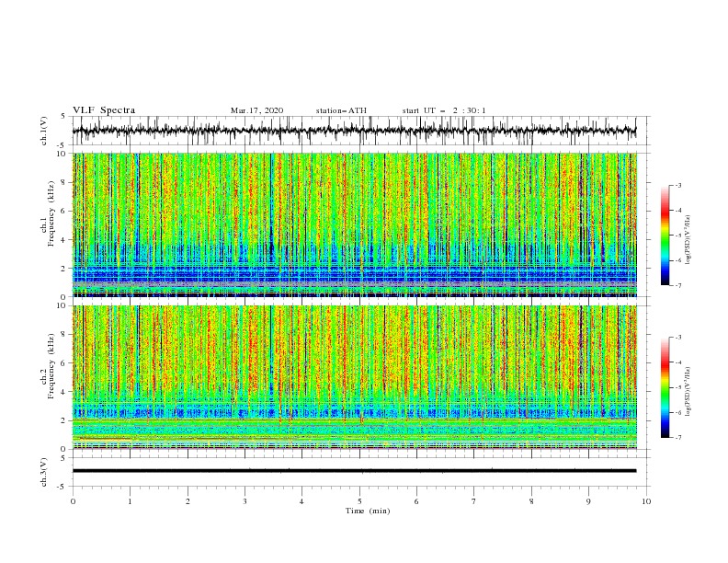The height and width of the screenshot is (563, 728).
Task: Click the "VLF Spectra" title text
Action: (x=104, y=110)
